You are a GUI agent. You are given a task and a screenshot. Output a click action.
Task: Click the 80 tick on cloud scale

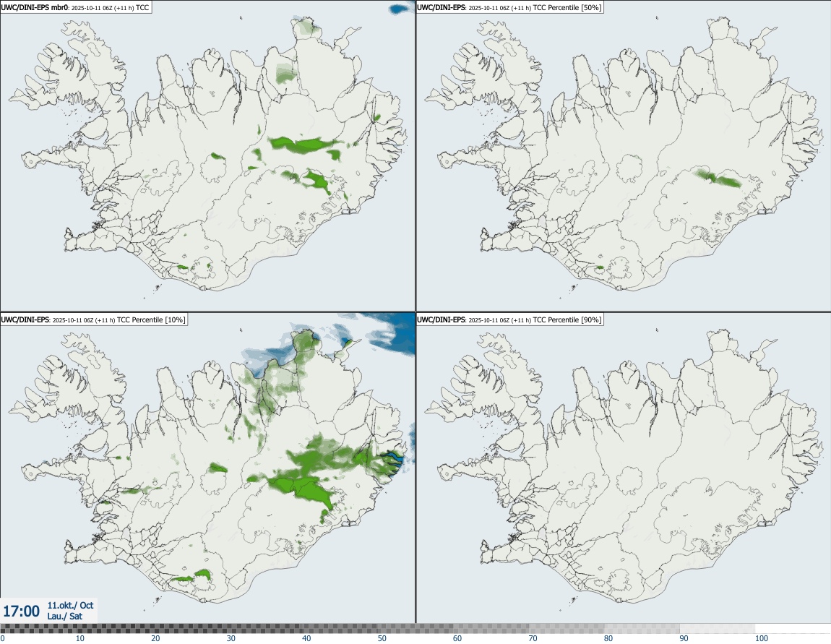pyautogui.click(x=608, y=638)
